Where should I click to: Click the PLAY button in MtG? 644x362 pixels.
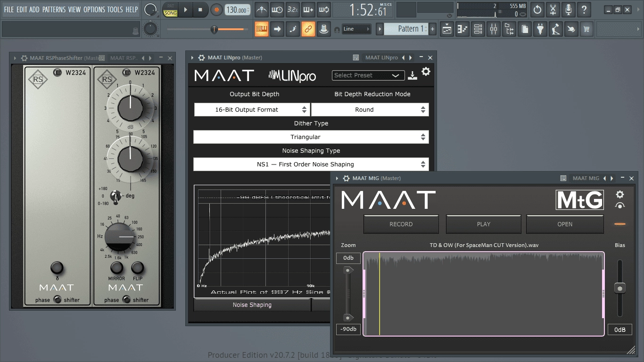(x=484, y=224)
